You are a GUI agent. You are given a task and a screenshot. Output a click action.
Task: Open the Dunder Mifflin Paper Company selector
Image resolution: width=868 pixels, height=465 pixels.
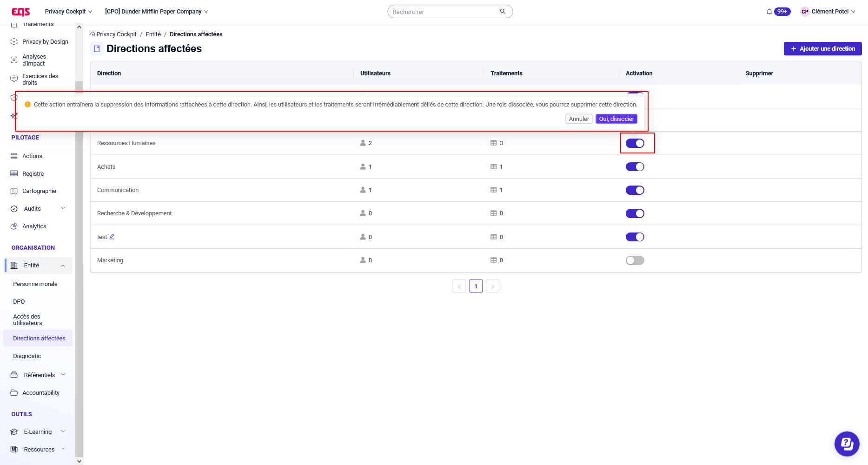tap(157, 12)
